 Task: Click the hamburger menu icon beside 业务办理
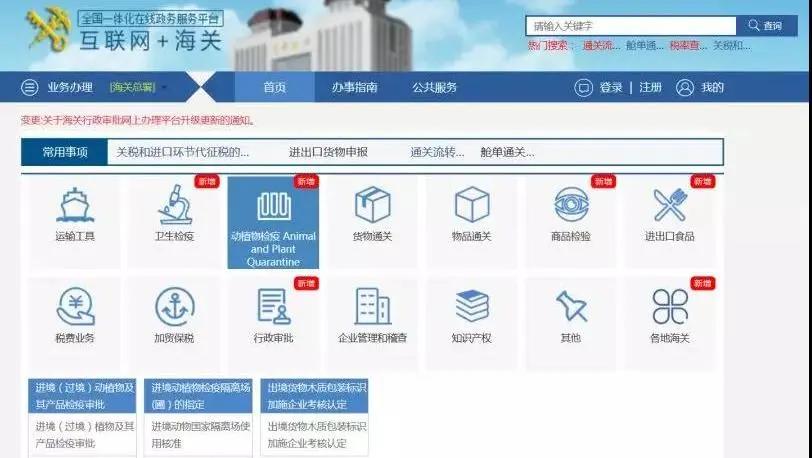coord(30,87)
